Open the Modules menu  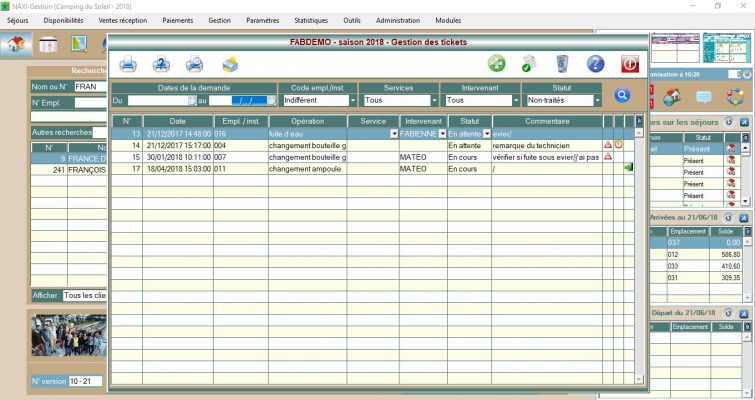tap(448, 20)
